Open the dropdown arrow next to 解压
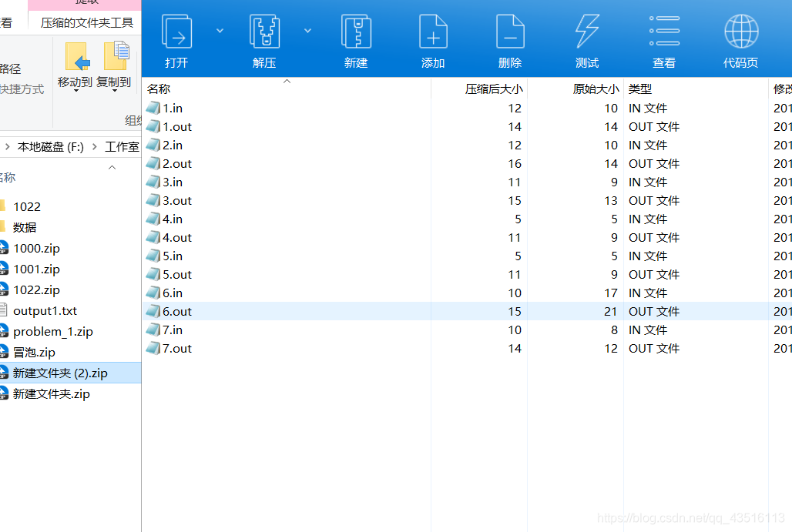This screenshot has width=792, height=532. pos(307,31)
